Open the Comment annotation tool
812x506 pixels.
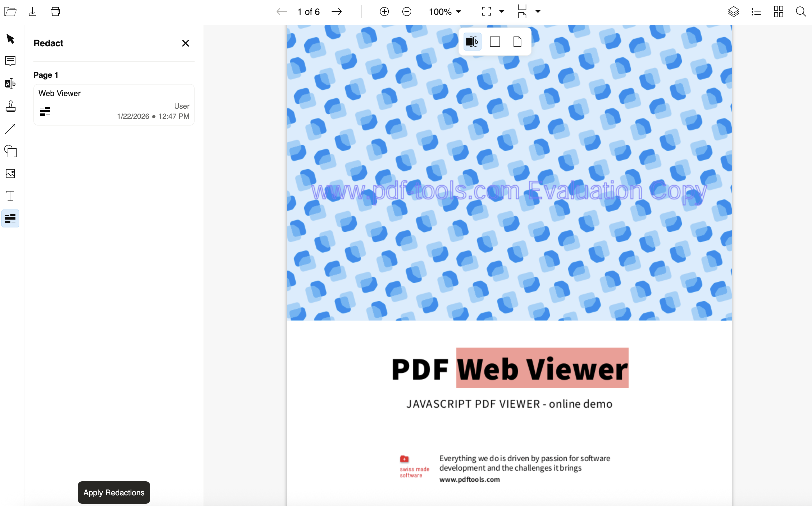(10, 61)
